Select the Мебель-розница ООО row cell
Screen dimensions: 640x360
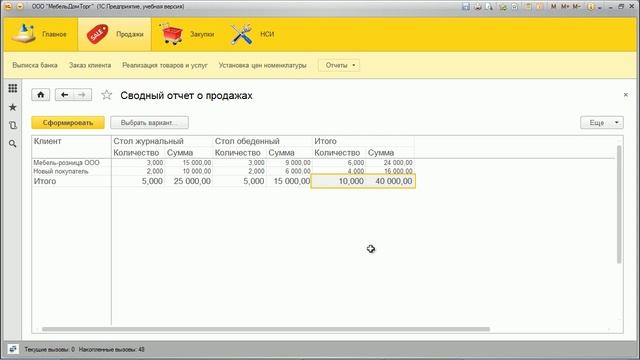[71, 162]
